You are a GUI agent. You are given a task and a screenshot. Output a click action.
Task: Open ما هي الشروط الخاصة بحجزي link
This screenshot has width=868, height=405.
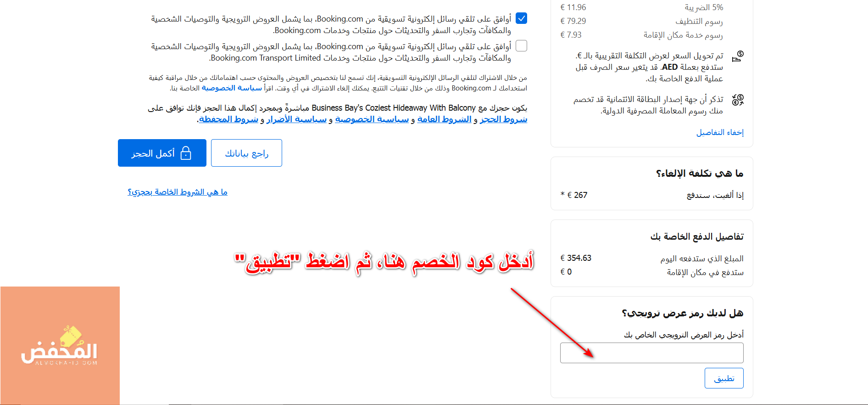(178, 192)
